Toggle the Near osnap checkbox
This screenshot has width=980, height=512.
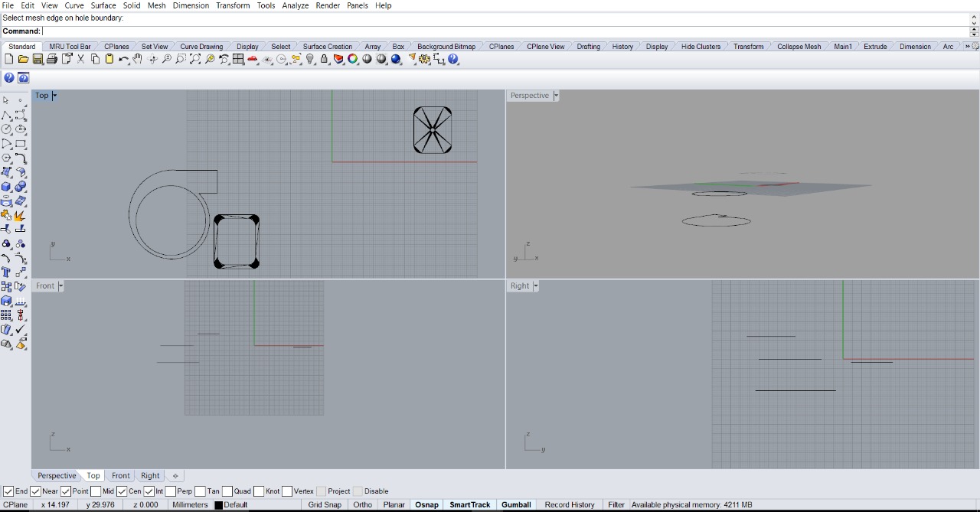(35, 491)
